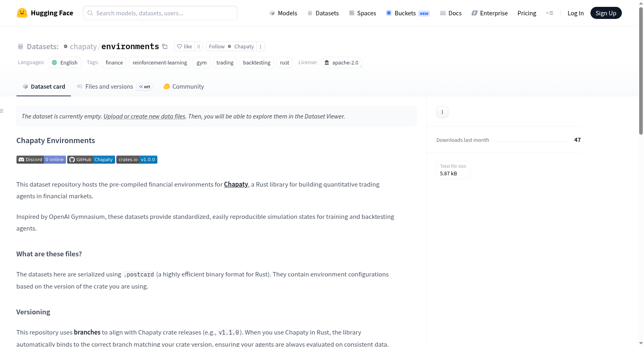Go to the Datasets section
644x347 pixels.
click(323, 13)
